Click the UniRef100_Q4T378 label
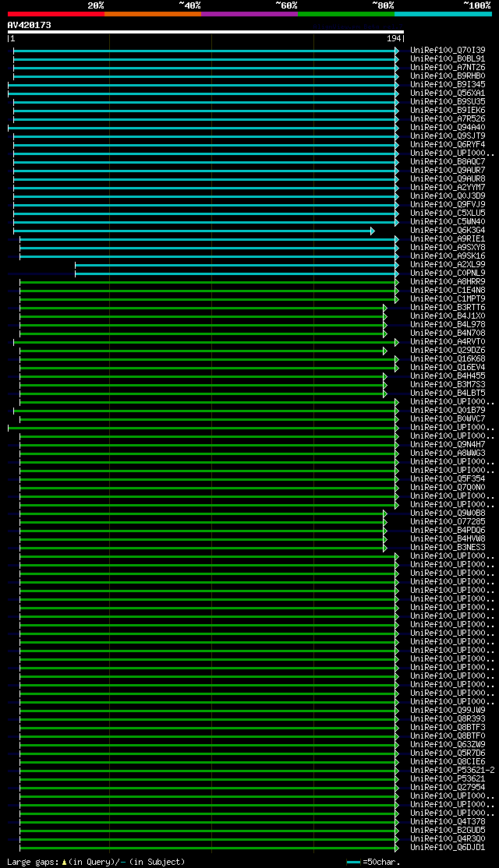The width and height of the screenshot is (499, 868). click(x=448, y=822)
